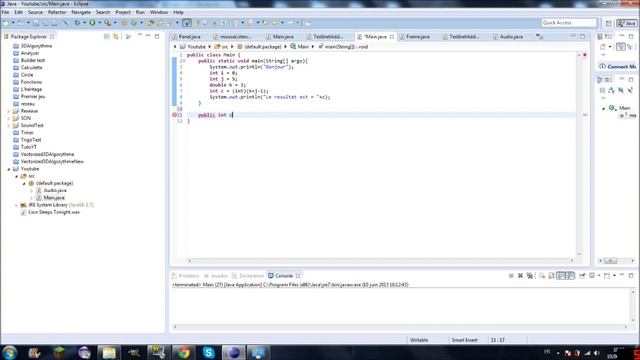Viewport: 640px width, 360px height.
Task: Click the editor horizontal scrollbar
Action: pyautogui.click(x=381, y=260)
